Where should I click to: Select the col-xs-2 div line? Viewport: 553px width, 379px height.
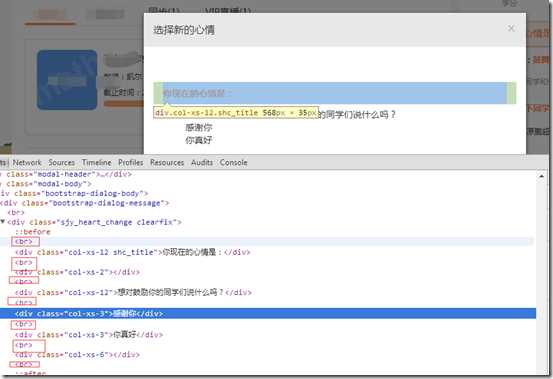coord(77,272)
